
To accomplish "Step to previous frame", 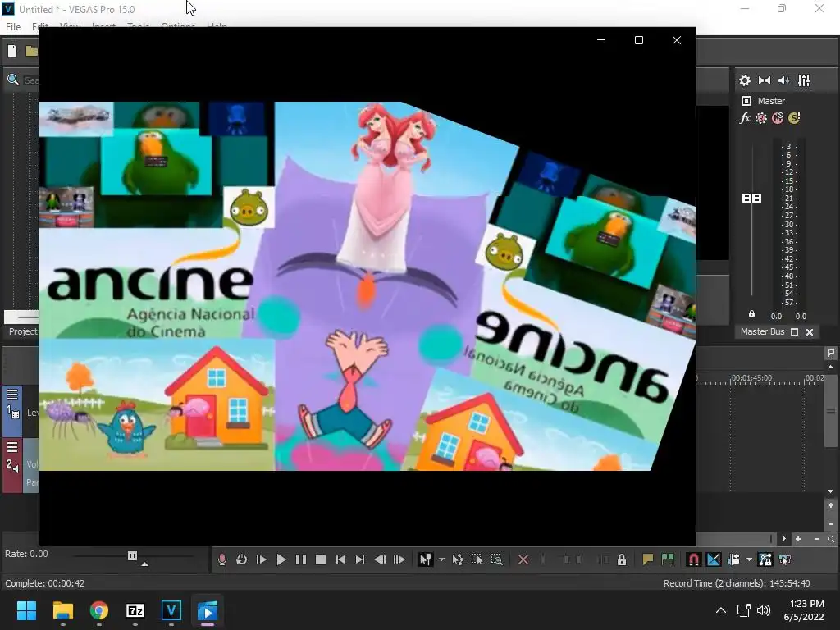I will 380,559.
